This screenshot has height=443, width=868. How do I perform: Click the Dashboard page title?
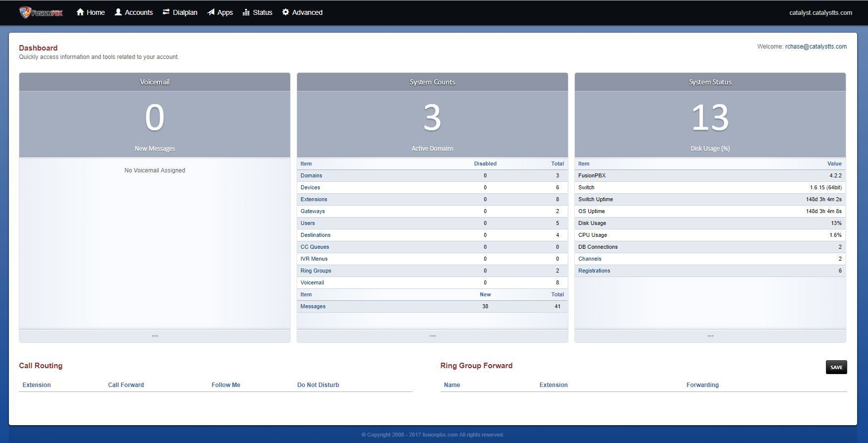pos(38,48)
